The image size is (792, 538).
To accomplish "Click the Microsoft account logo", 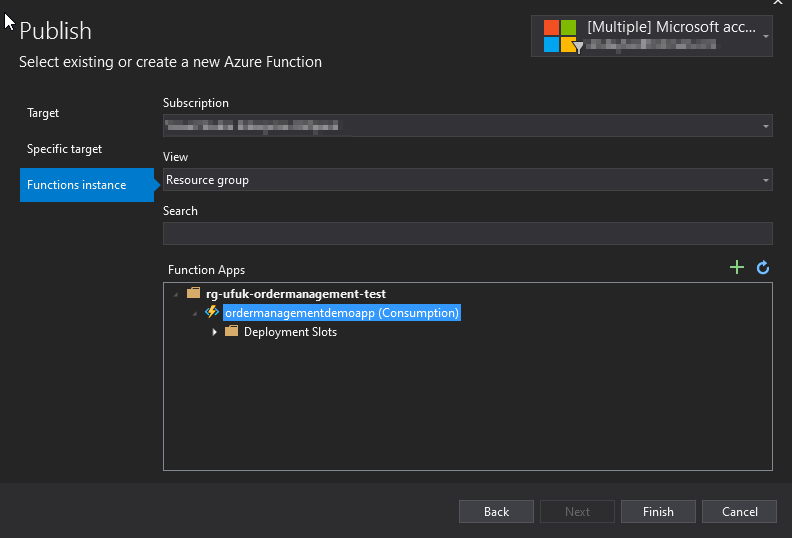I will (x=560, y=36).
